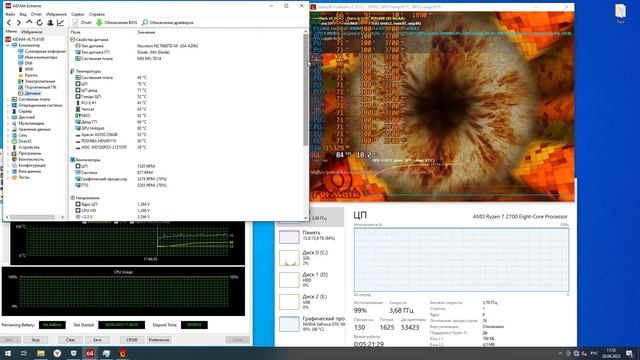Select the CPU VID voltage row

[x=112, y=210]
